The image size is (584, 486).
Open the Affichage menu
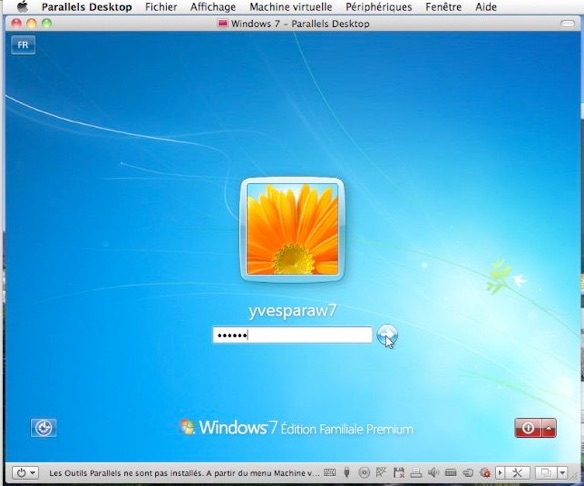tap(213, 7)
